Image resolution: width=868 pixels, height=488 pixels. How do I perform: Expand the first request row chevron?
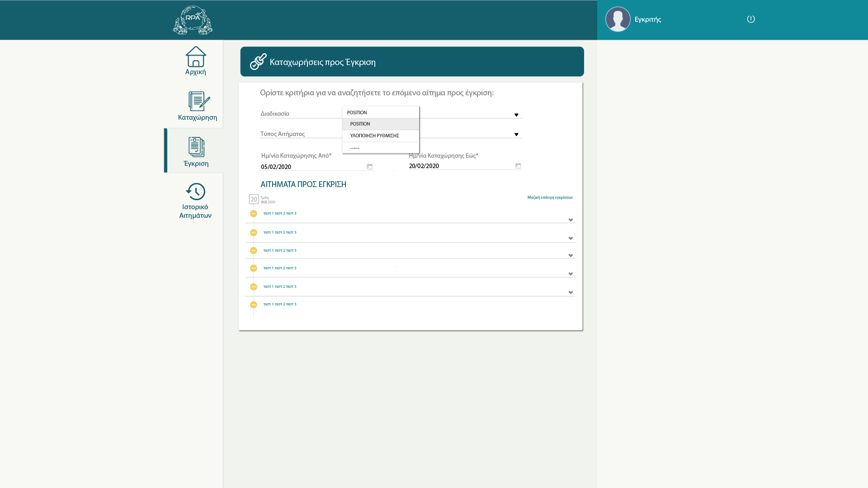tap(570, 220)
